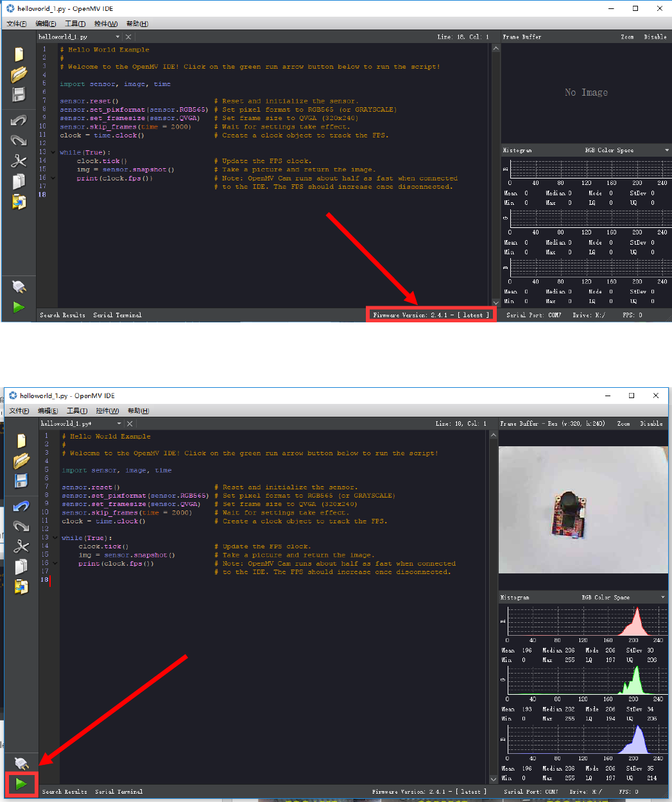Click Disable frame buffer button in lower window
Image resolution: width=672 pixels, height=802 pixels.
[651, 424]
